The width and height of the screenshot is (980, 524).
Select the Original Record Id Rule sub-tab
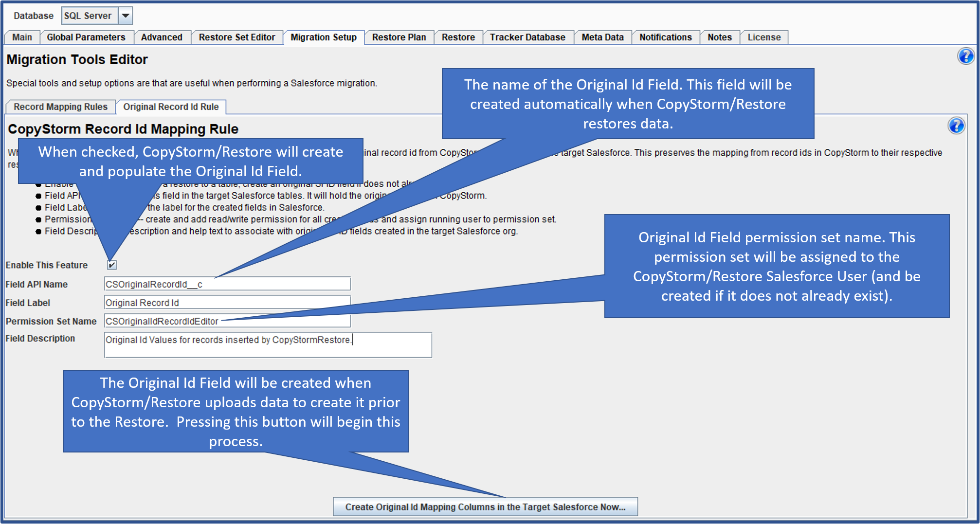click(x=171, y=107)
